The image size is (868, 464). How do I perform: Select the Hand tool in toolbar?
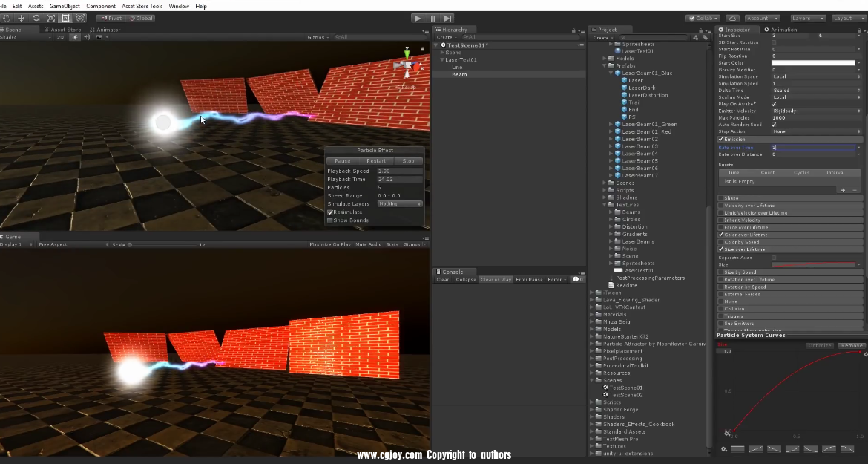[x=6, y=18]
